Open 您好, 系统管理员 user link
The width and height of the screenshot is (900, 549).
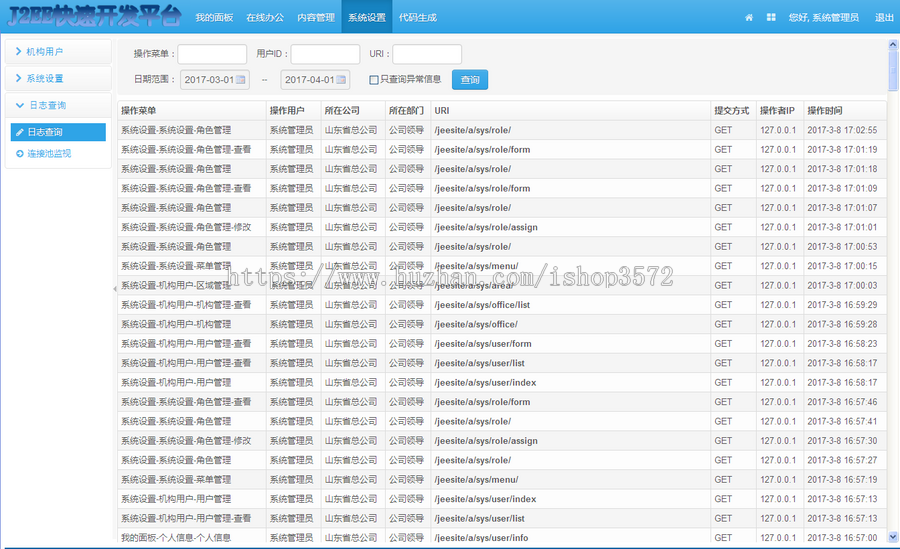[x=824, y=18]
